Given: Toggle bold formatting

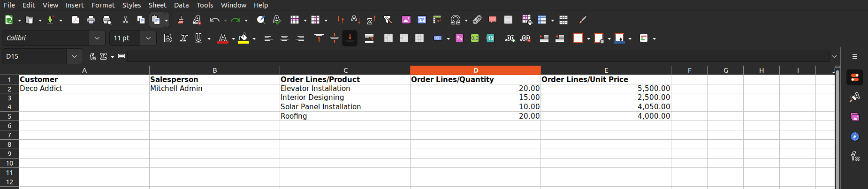Looking at the screenshot, I should (168, 38).
